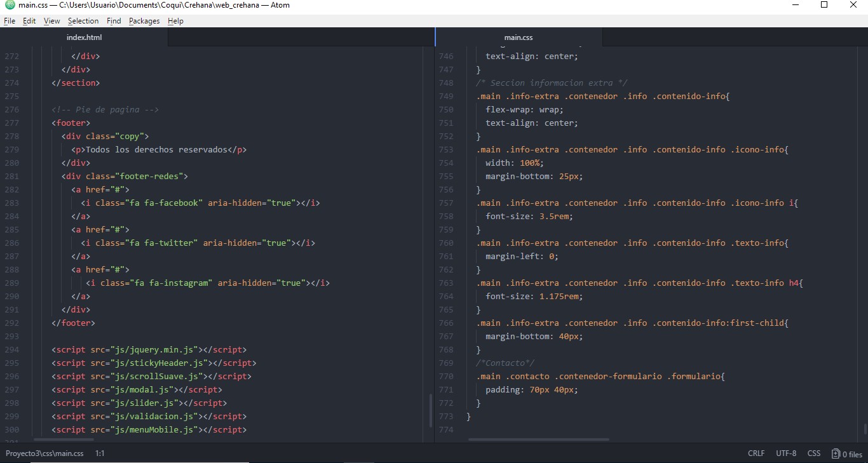Click the opening <footer> tag
Image resolution: width=868 pixels, height=463 pixels.
point(71,123)
